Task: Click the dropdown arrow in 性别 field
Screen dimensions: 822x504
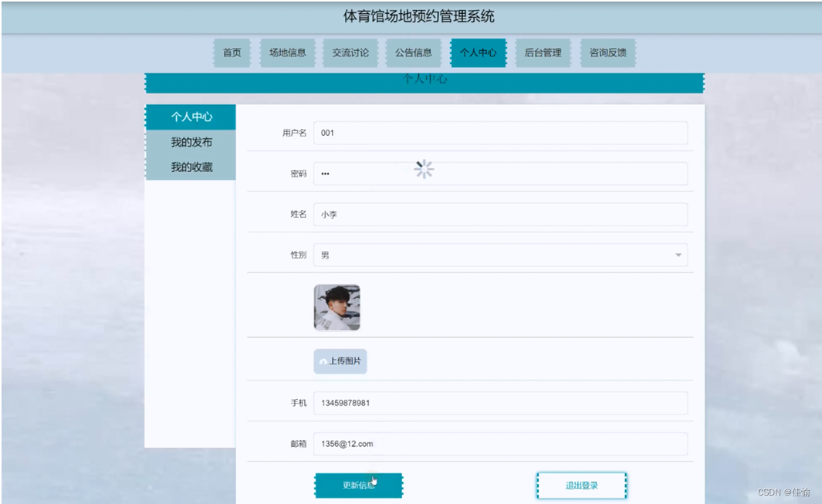Action: coord(678,255)
